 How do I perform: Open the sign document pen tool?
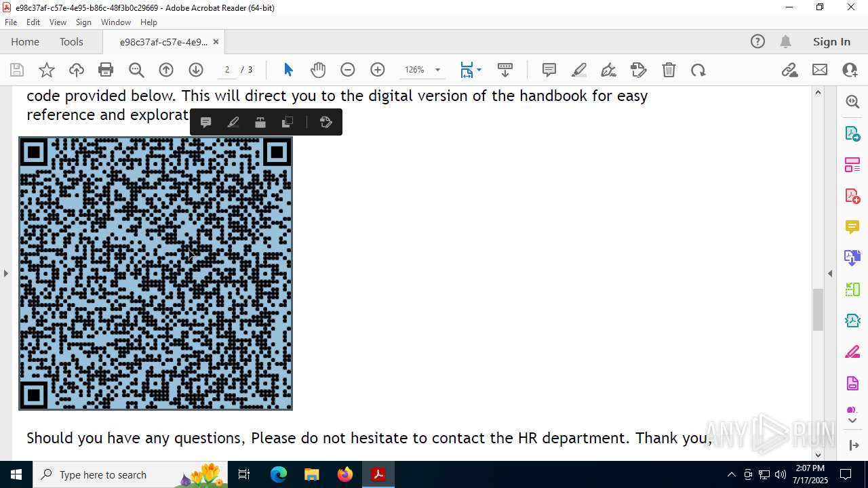click(609, 70)
